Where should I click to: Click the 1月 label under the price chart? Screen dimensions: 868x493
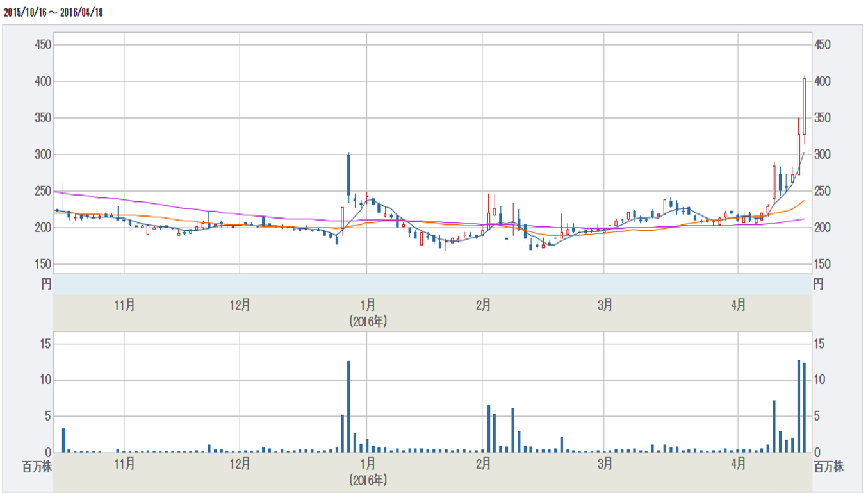[368, 305]
